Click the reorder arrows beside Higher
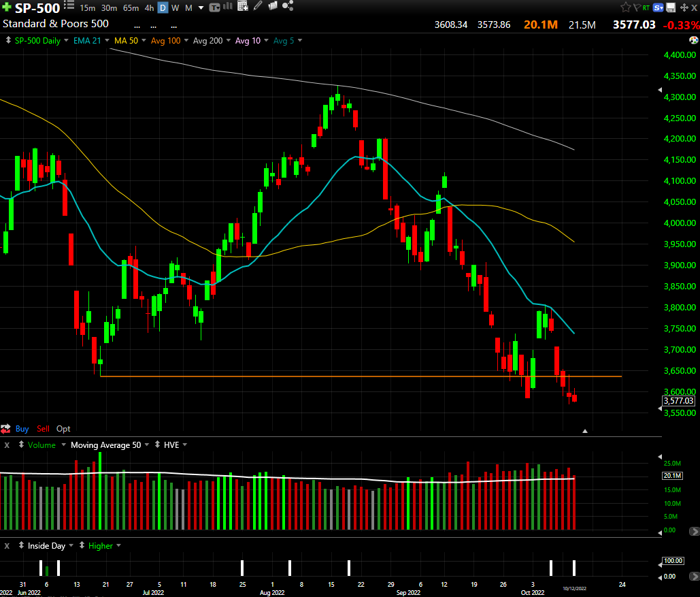The height and width of the screenshot is (597, 700). pos(82,545)
